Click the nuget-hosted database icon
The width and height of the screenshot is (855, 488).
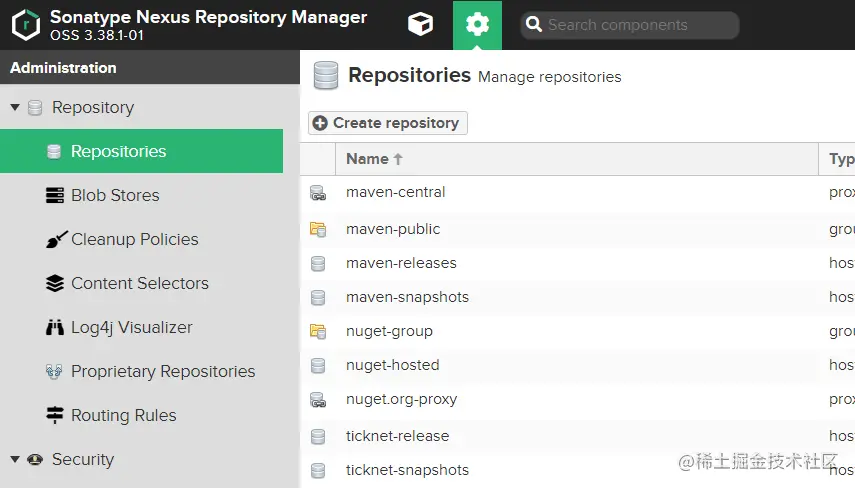[x=318, y=365]
